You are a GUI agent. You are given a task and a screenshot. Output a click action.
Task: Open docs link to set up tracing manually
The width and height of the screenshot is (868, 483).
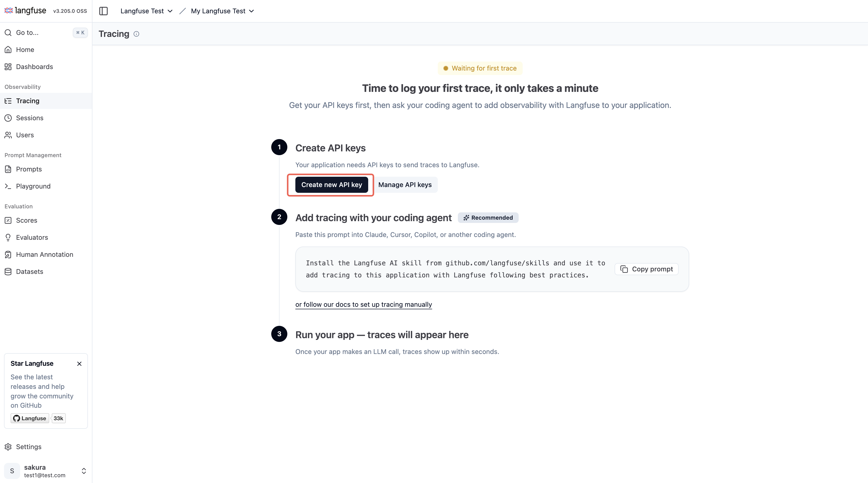[x=364, y=305]
